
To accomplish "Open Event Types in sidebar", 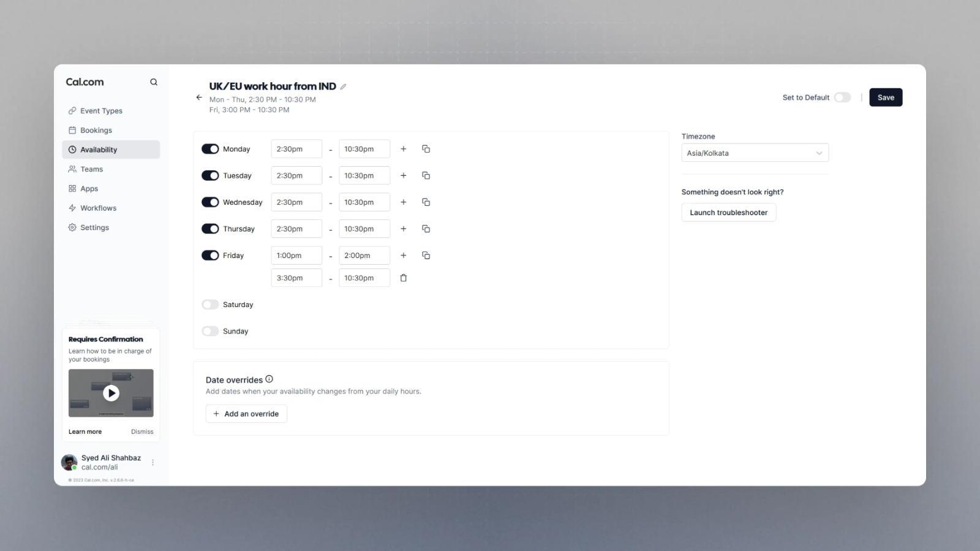I will 111,111.
